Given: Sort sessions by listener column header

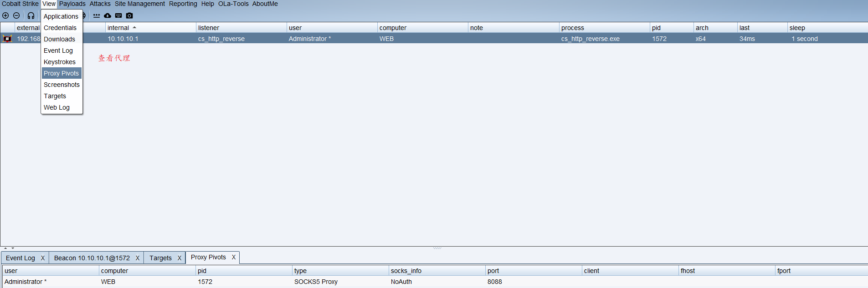Looking at the screenshot, I should [x=241, y=28].
